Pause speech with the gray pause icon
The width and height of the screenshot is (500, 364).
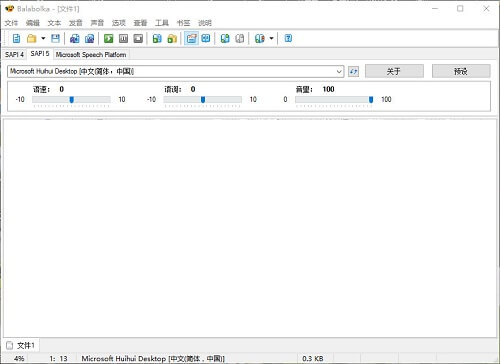coord(123,38)
